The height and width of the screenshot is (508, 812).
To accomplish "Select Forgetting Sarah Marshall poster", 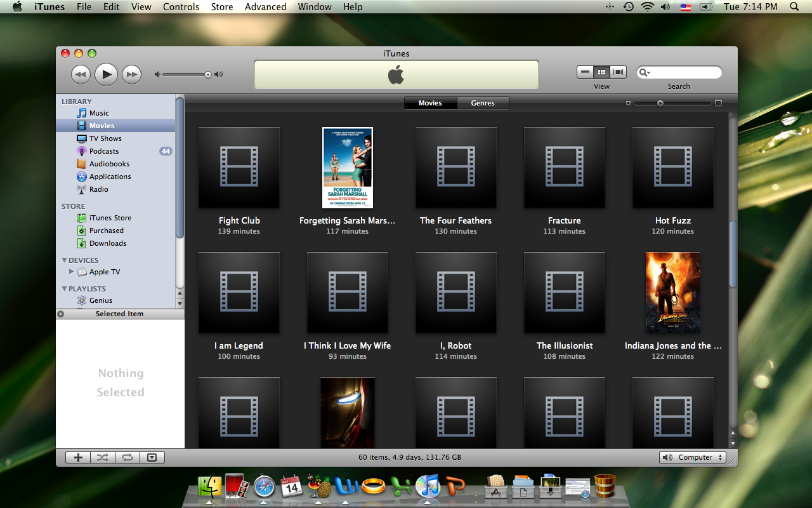I will (x=348, y=168).
